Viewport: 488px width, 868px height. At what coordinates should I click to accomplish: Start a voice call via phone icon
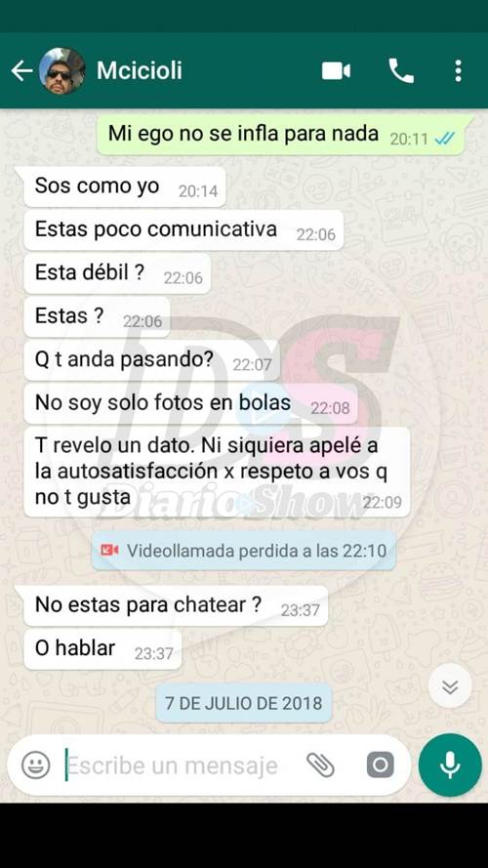[401, 71]
